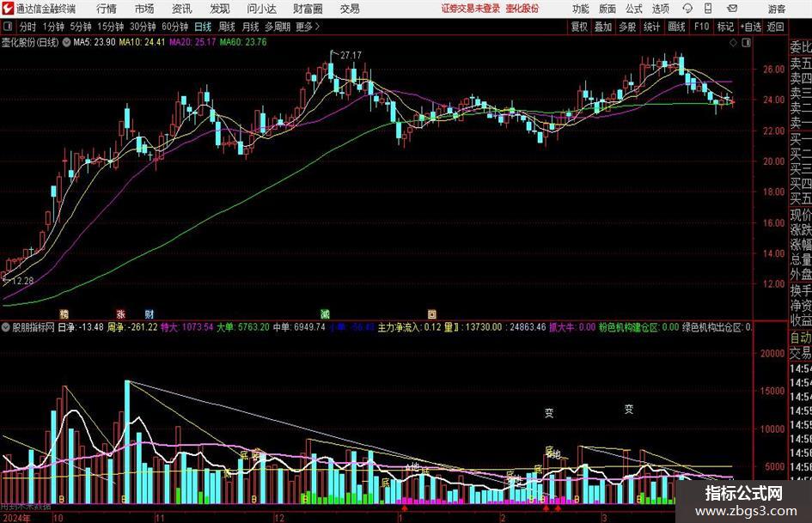812x523 pixels.
Task: Click the 12.28 low price label
Action: (23, 281)
